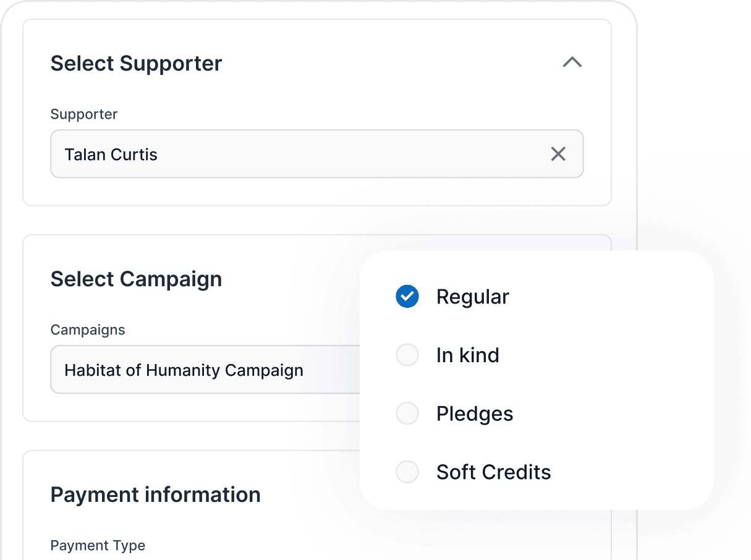Enable the Soft Credits radio circle

pos(407,472)
